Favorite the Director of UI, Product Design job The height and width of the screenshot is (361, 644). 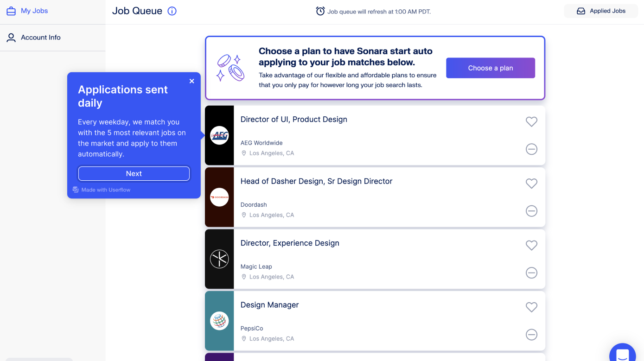tap(531, 121)
